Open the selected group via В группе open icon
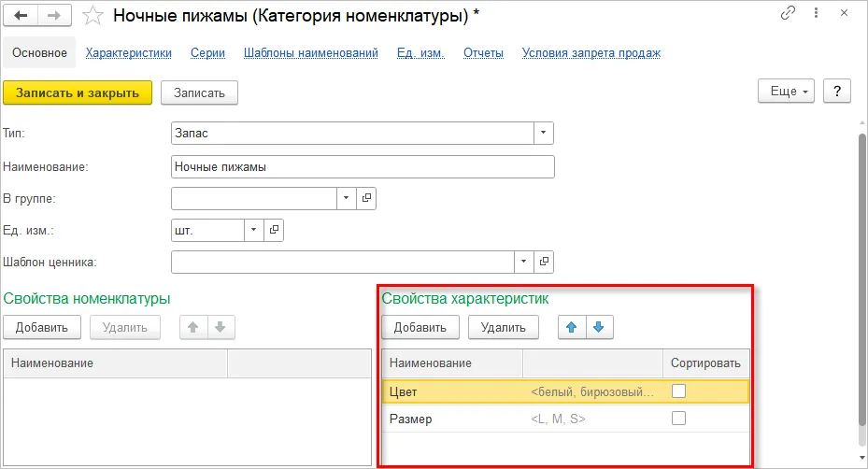 [x=366, y=198]
